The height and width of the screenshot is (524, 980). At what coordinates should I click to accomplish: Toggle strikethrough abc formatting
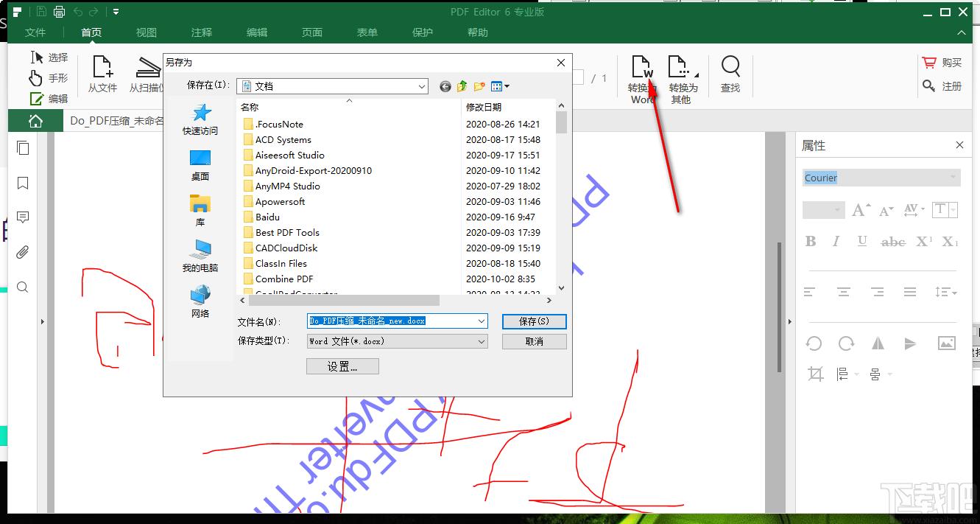click(x=893, y=241)
